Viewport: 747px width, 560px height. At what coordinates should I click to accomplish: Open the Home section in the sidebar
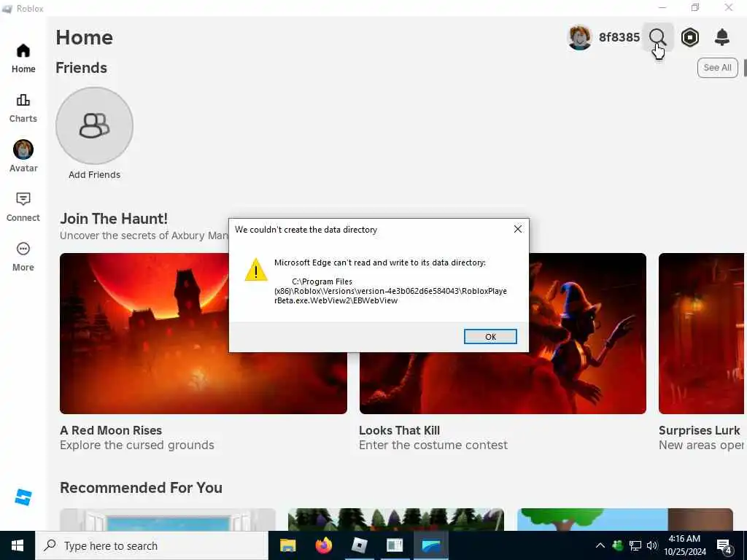(x=23, y=58)
